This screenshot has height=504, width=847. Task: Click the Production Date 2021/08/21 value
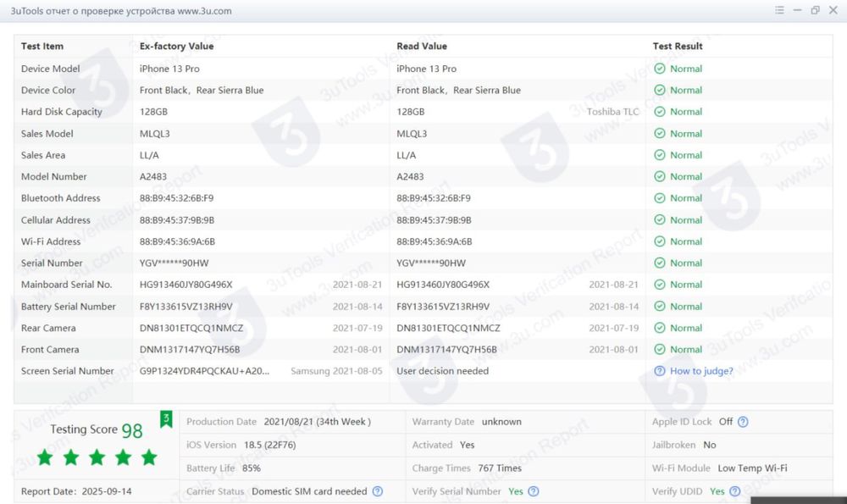317,422
